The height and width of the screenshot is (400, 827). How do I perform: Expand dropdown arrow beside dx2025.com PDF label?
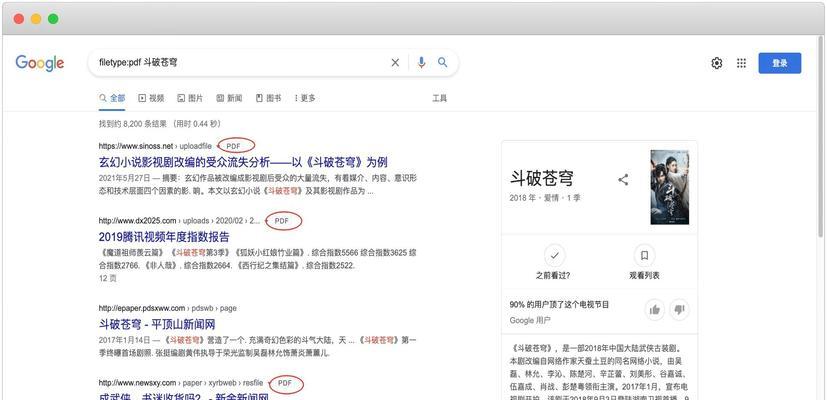coord(267,221)
